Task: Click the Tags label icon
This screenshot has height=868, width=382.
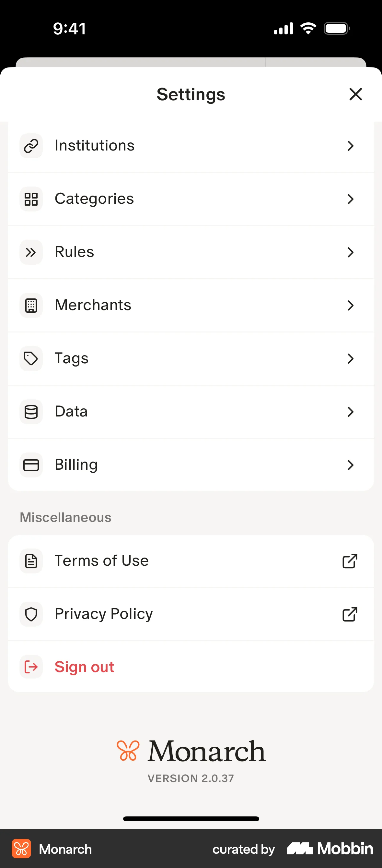Action: tap(31, 358)
